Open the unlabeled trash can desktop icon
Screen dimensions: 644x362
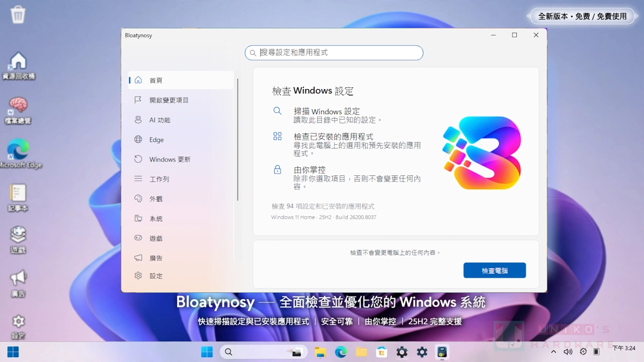point(18,14)
